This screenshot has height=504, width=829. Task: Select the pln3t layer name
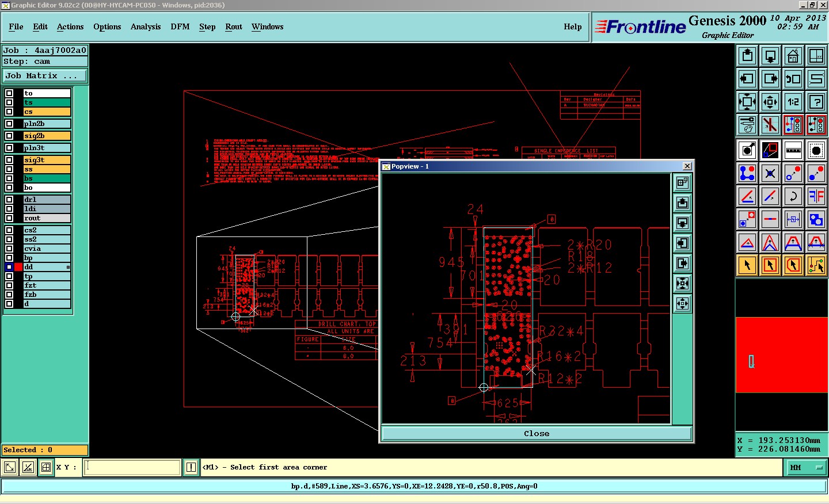(47, 148)
